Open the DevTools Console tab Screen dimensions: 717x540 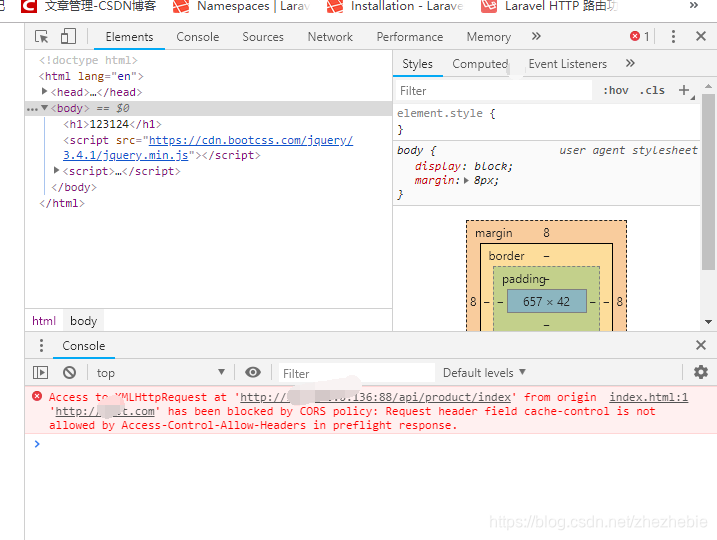198,37
